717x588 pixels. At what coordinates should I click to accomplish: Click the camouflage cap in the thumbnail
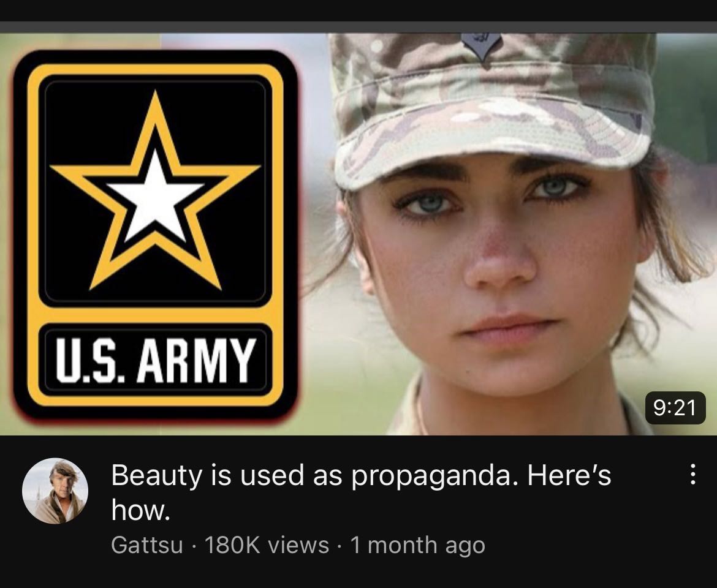494,105
